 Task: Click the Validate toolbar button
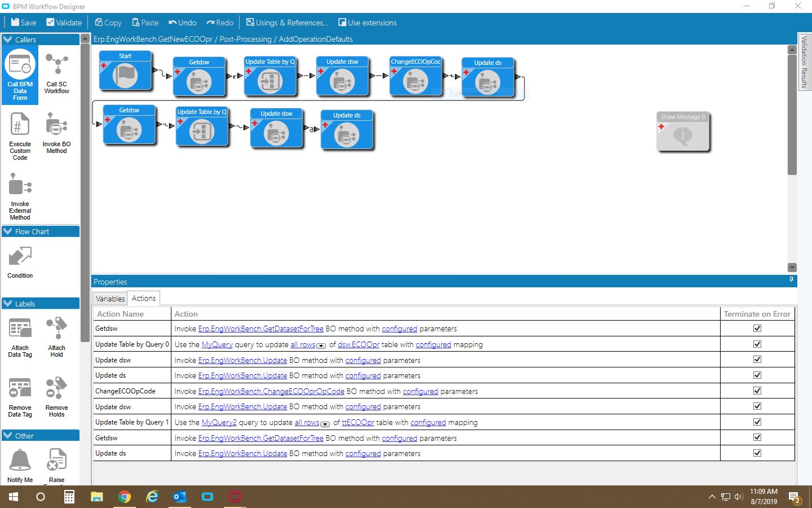click(64, 23)
